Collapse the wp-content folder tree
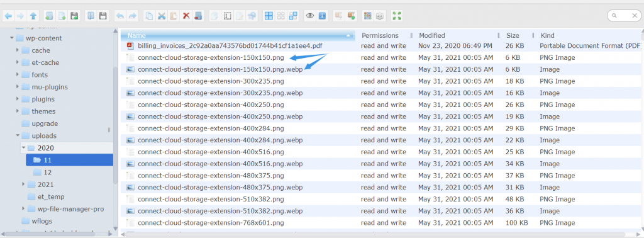The height and width of the screenshot is (238, 644). [11, 38]
